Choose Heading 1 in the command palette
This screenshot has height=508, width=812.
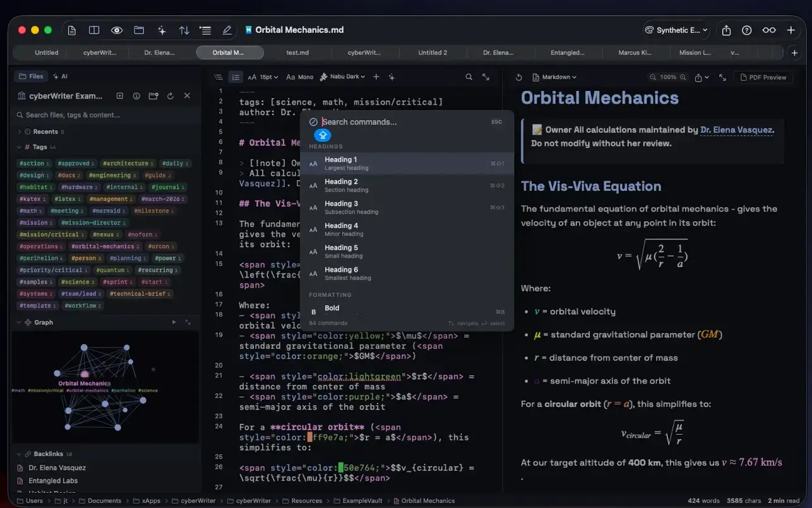click(x=407, y=164)
